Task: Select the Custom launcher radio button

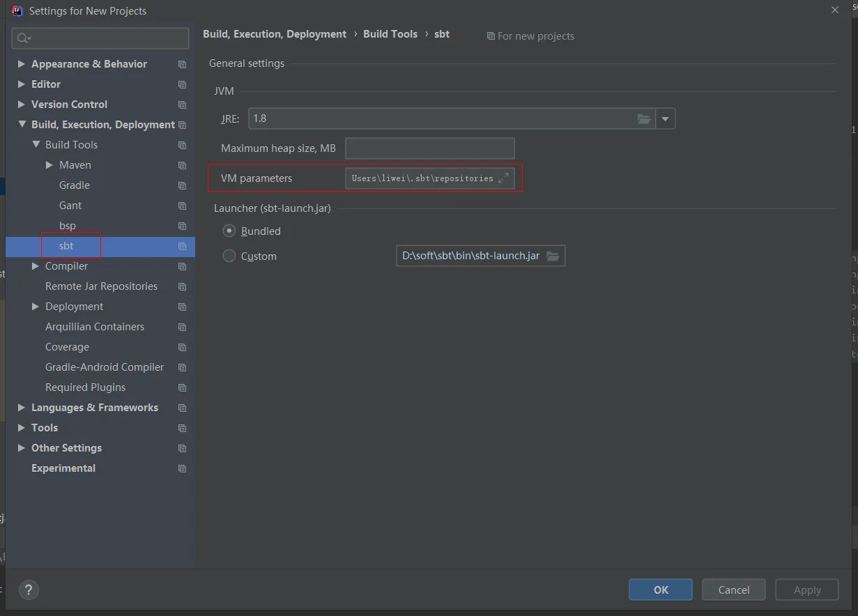Action: click(229, 256)
